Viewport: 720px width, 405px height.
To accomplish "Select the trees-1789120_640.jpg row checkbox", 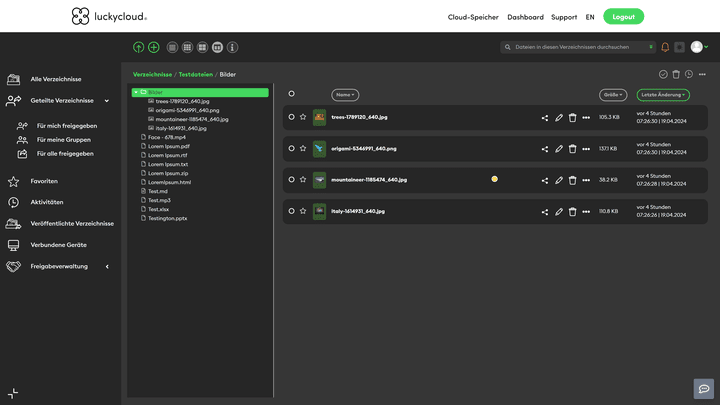I will tap(291, 117).
